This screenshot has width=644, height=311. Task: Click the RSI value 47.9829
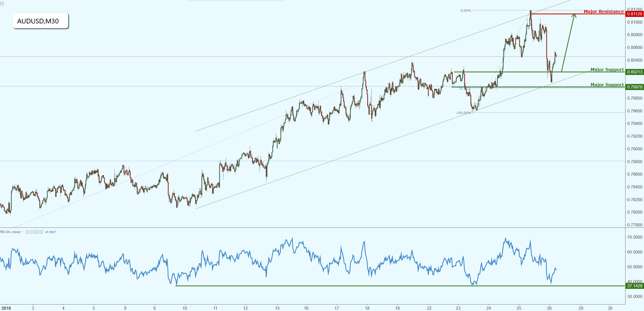[x=50, y=232]
